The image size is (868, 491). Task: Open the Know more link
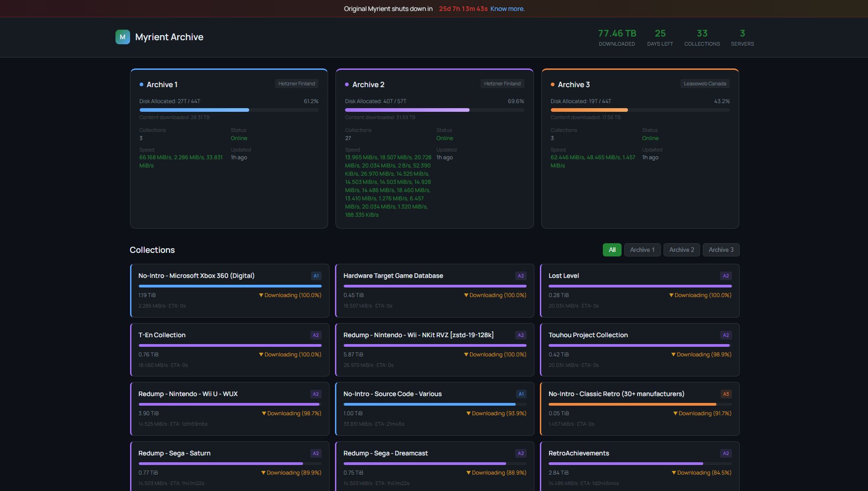pos(507,9)
